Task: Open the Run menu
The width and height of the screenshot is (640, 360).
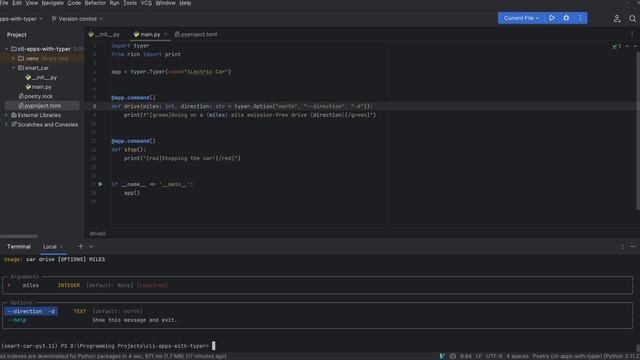Action: point(114,3)
